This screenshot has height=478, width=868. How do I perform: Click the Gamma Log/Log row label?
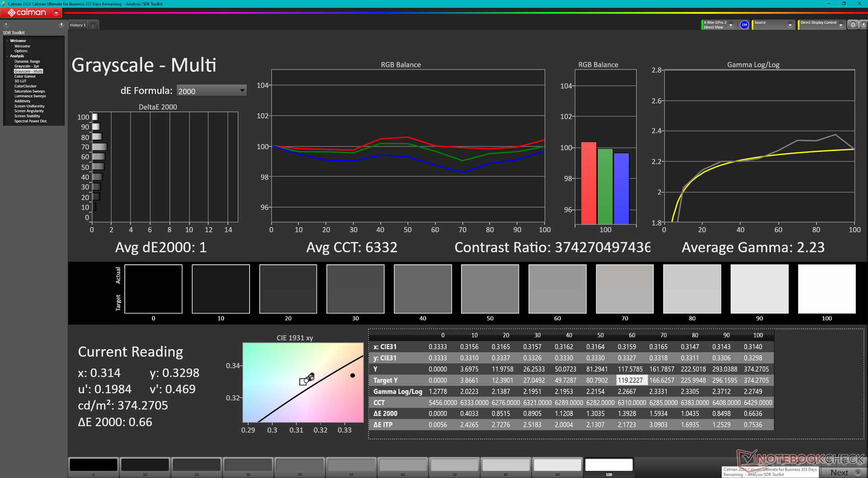398,391
